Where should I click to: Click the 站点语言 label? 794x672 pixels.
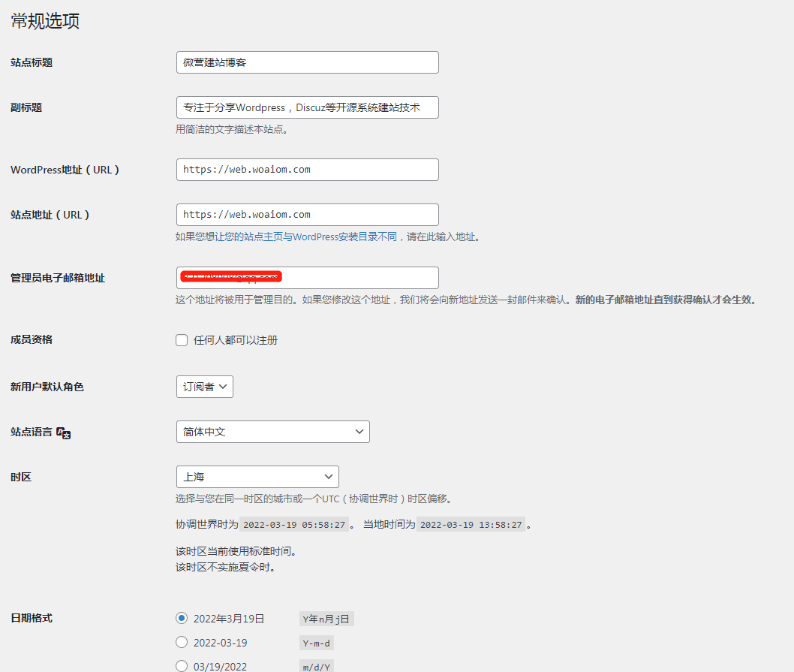pos(32,432)
